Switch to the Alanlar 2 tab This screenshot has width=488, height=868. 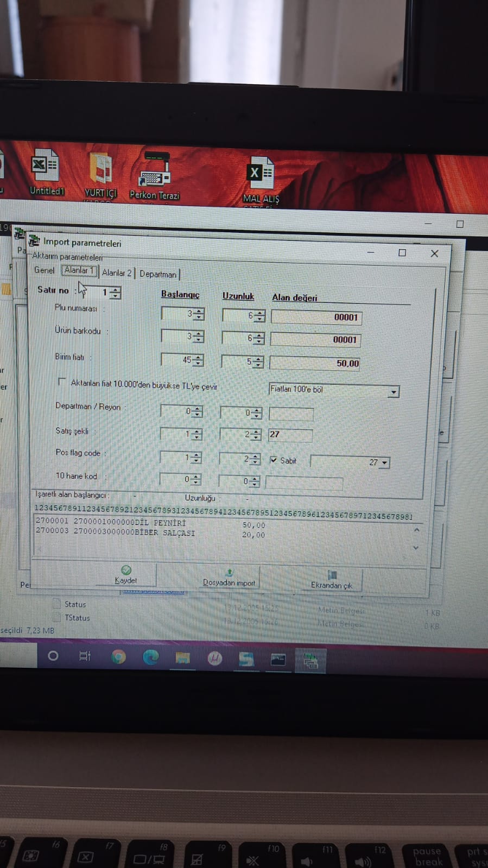pyautogui.click(x=117, y=273)
